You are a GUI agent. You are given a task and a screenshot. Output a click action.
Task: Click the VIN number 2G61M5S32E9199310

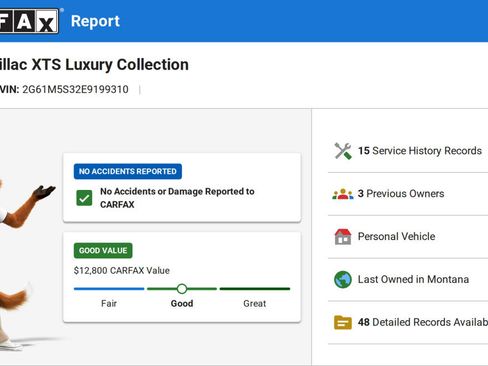(x=75, y=89)
